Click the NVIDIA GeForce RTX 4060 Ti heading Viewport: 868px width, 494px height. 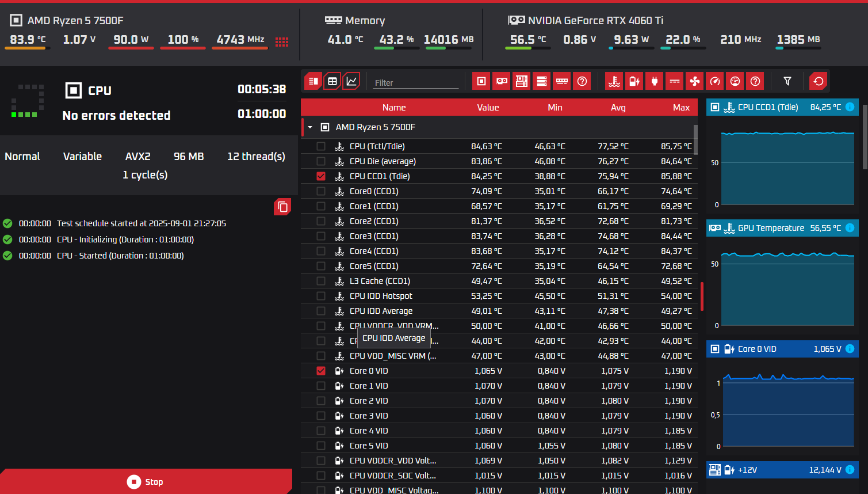596,21
